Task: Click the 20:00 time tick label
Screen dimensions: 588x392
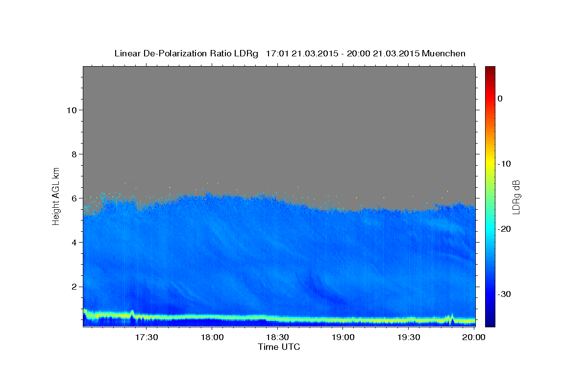Action: point(474,337)
